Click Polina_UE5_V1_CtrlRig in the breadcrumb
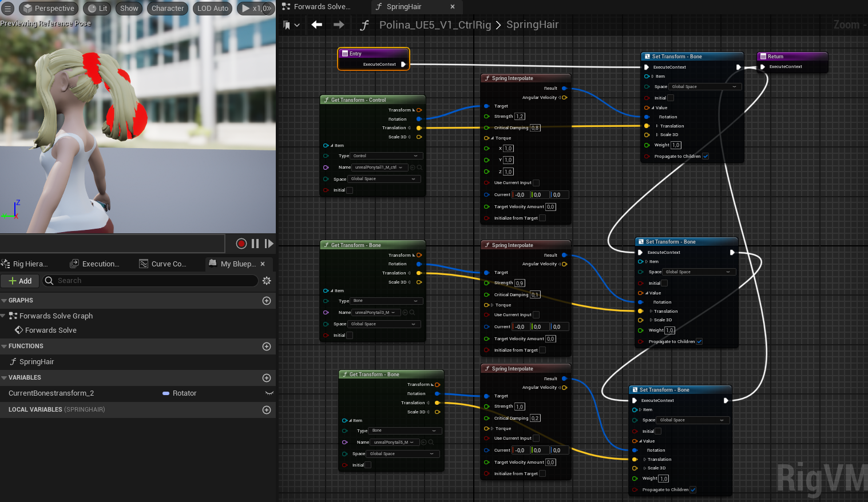Viewport: 868px width, 502px height. point(435,25)
